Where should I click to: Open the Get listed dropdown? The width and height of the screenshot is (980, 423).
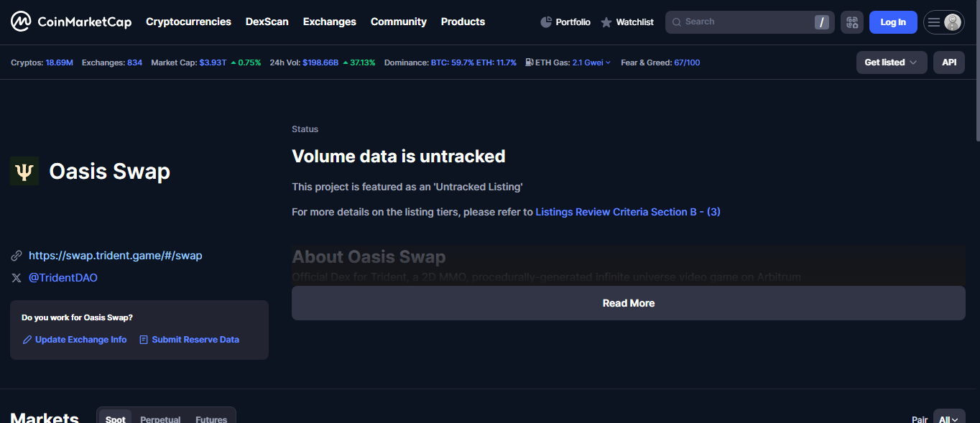pyautogui.click(x=892, y=62)
